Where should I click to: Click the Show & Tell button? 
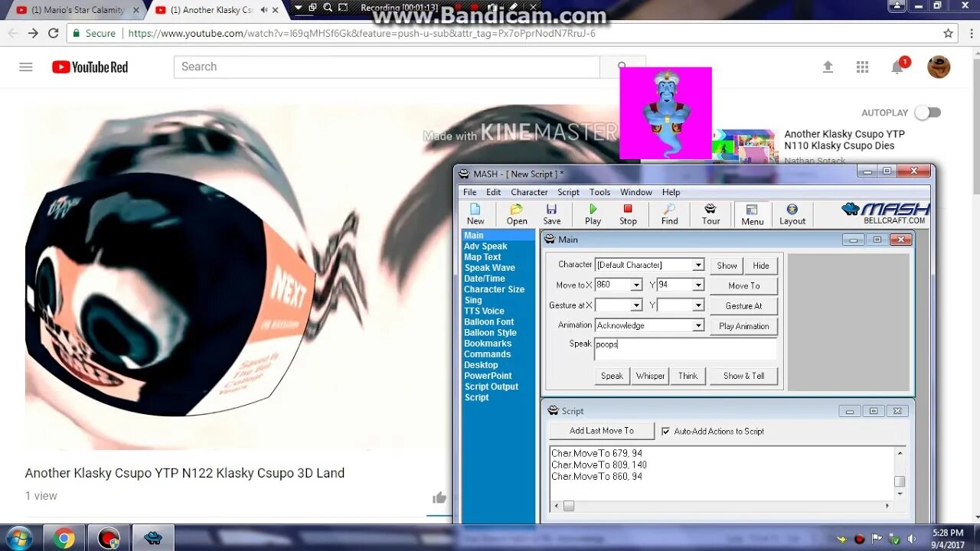click(743, 376)
